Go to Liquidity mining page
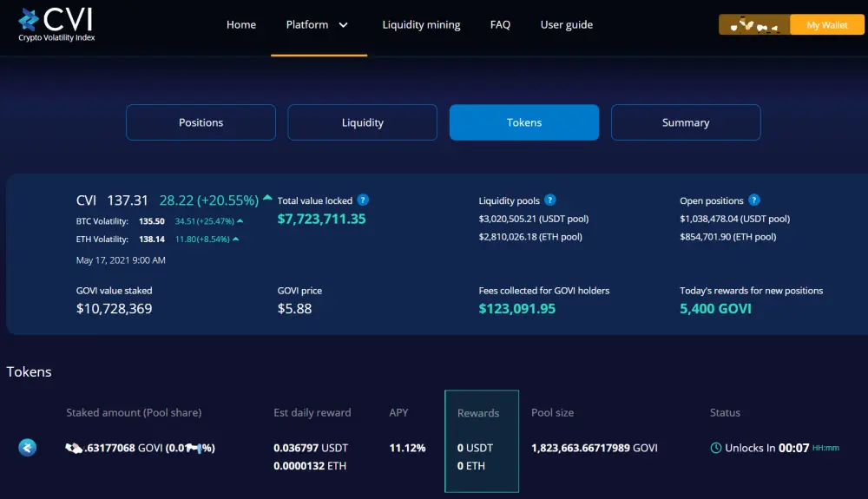Image resolution: width=868 pixels, height=499 pixels. click(421, 25)
